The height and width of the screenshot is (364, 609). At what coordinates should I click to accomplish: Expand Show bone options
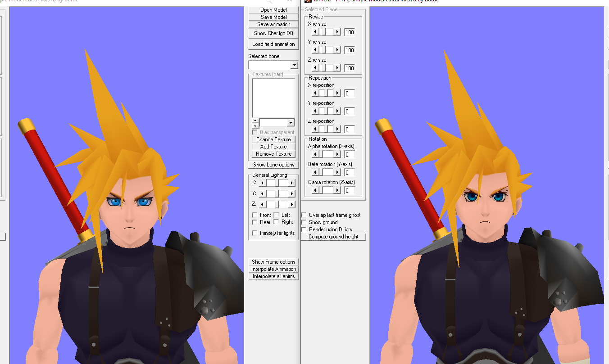pyautogui.click(x=273, y=165)
